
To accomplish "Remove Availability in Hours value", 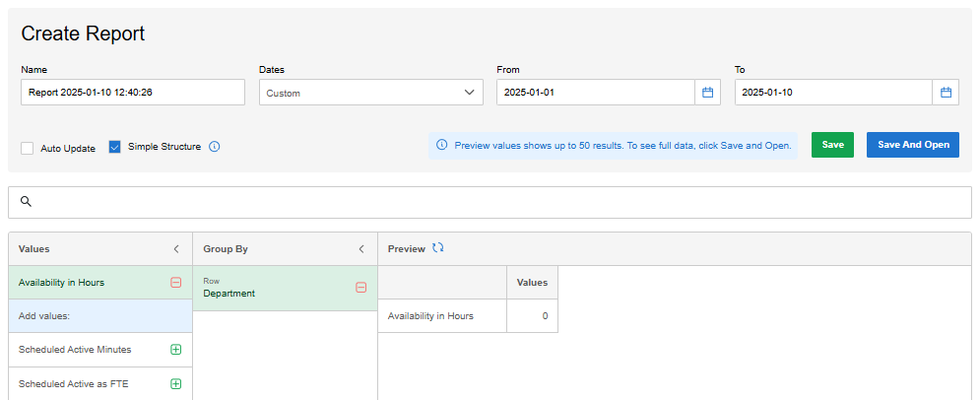I will tap(175, 283).
